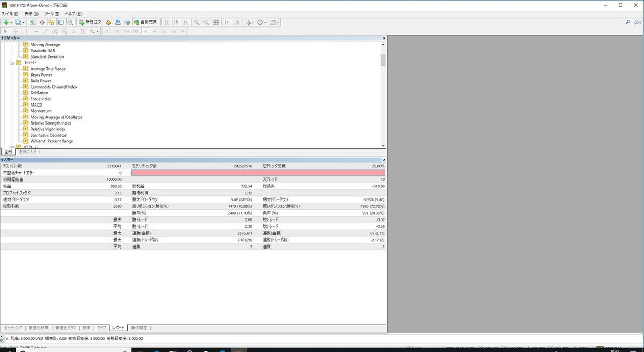Viewport: 644px width, 352px height.
Task: Switch to line chart icon
Action: click(x=186, y=22)
